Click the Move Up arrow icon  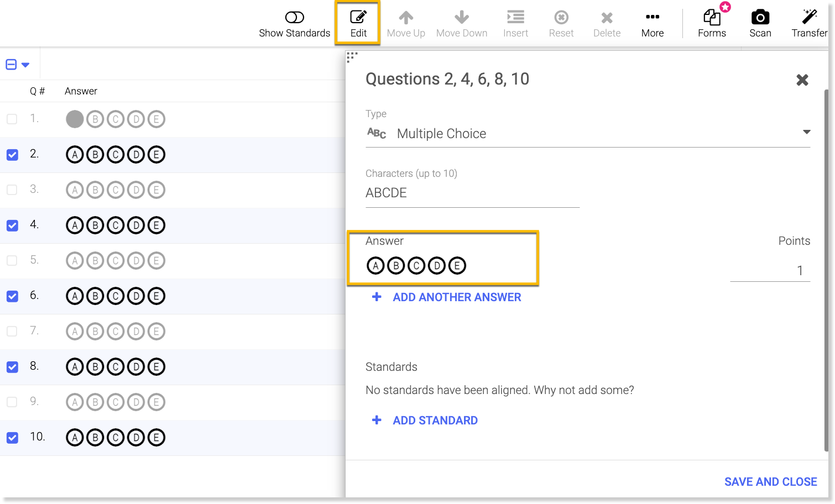(406, 18)
